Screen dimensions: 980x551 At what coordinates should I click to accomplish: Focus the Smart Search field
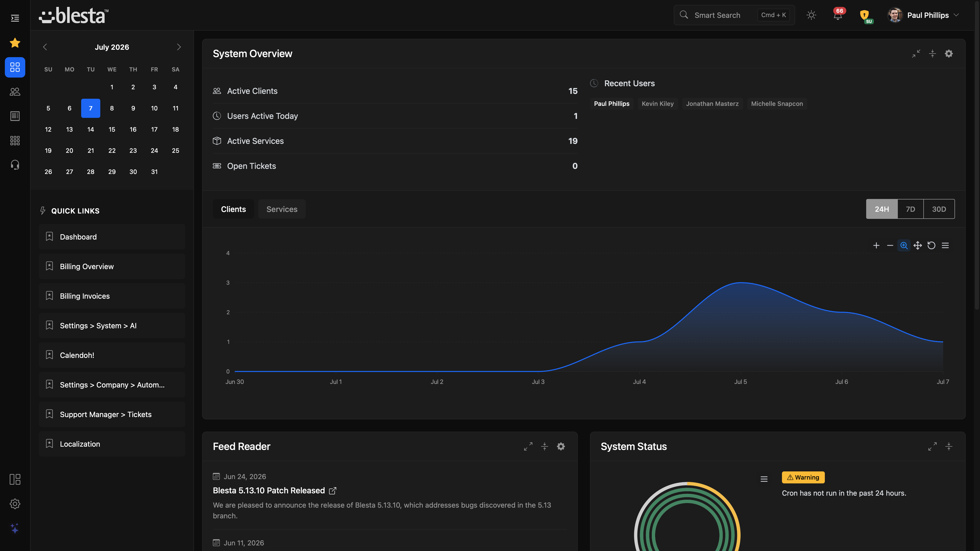734,15
